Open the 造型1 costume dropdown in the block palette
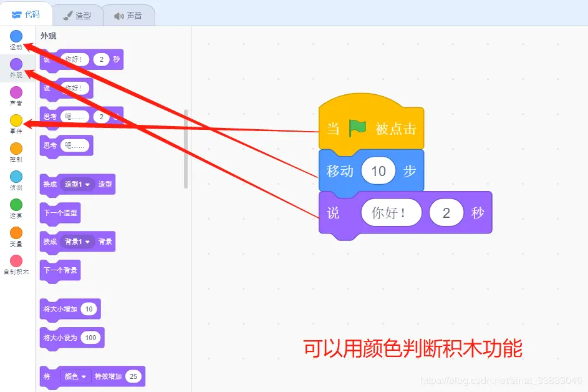Viewport: 588px width, 392px height. pos(77,184)
